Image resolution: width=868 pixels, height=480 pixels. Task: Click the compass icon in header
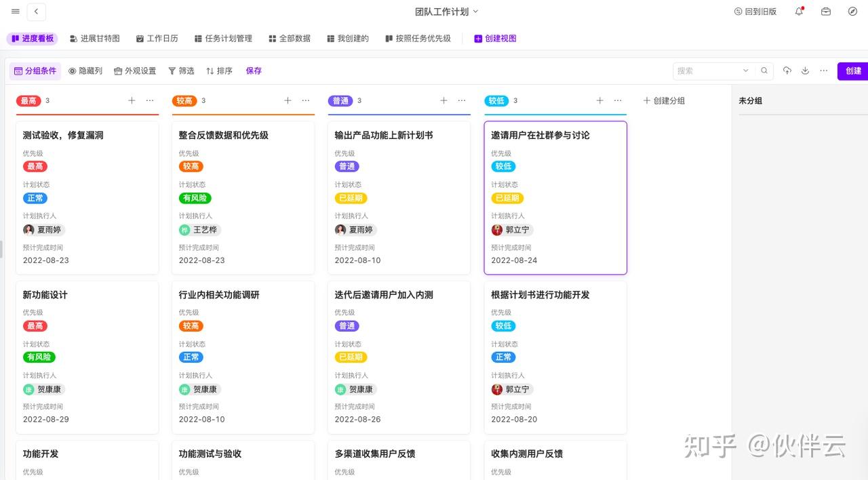(852, 12)
